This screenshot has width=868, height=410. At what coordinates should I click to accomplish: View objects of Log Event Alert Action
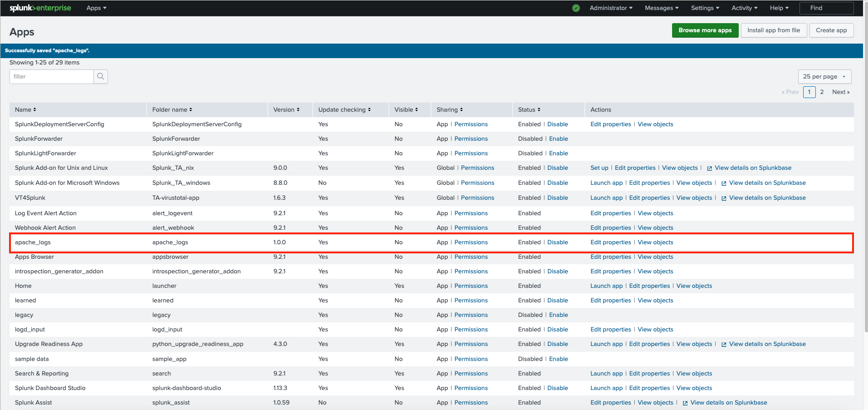click(655, 213)
